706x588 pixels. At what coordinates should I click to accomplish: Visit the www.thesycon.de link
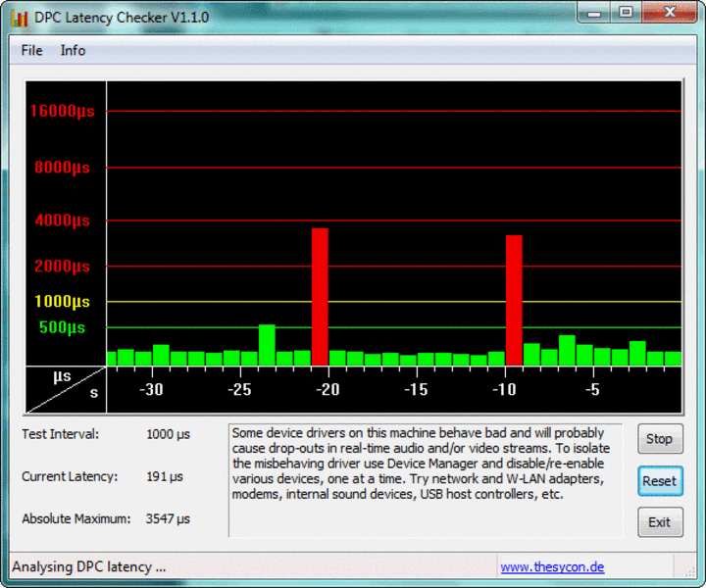coord(552,566)
